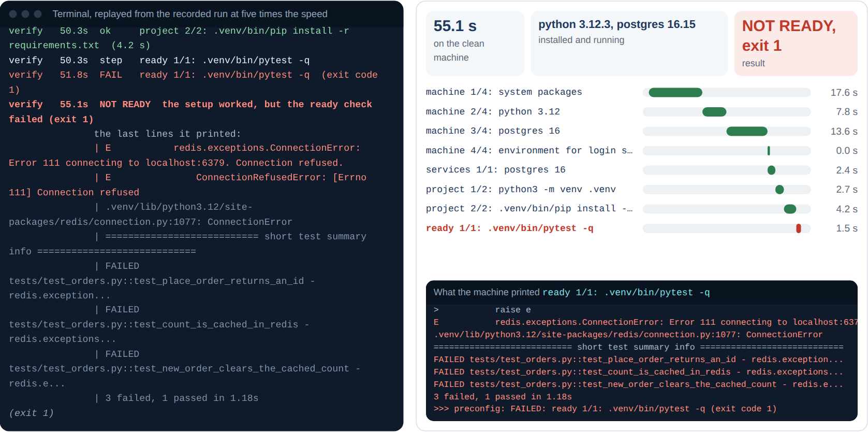Click the environment for login timeline marker
The image size is (868, 432).
tap(769, 151)
